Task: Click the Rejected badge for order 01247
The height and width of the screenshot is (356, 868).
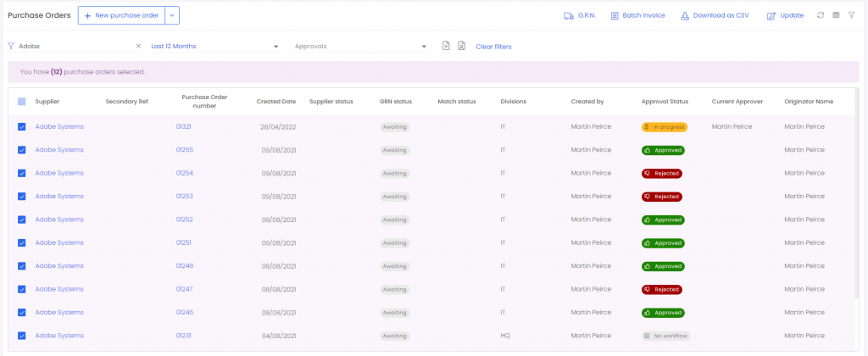Action: [662, 290]
